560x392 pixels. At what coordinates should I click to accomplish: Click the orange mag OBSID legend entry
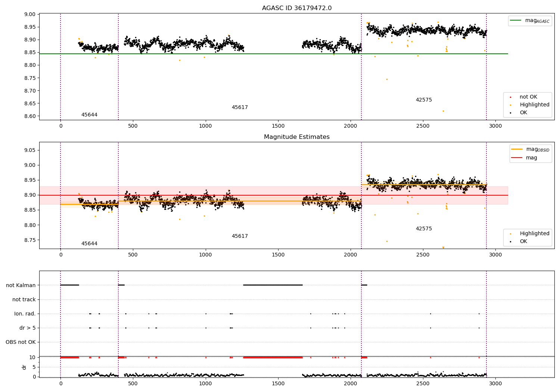[531, 149]
